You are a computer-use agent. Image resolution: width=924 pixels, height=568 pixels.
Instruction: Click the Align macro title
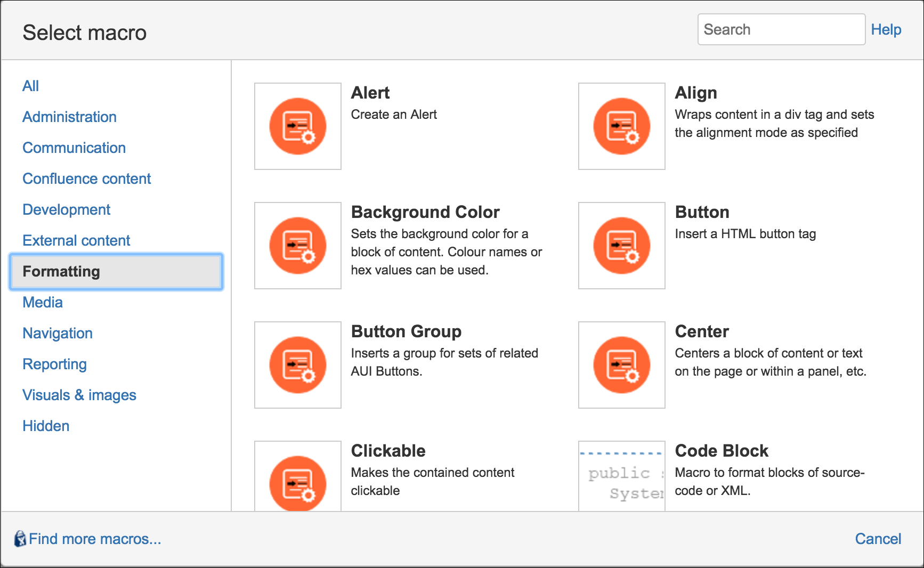pyautogui.click(x=696, y=93)
